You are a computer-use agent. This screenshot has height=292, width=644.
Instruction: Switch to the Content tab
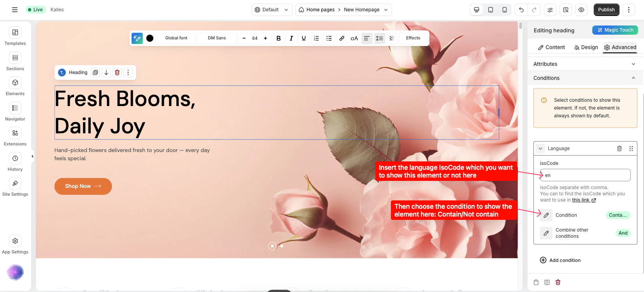point(551,47)
